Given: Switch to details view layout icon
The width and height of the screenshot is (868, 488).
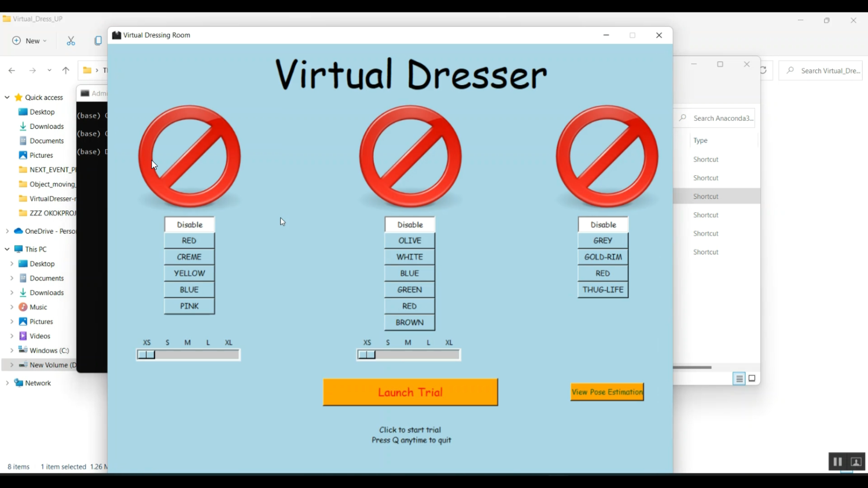Looking at the screenshot, I should coord(739,379).
